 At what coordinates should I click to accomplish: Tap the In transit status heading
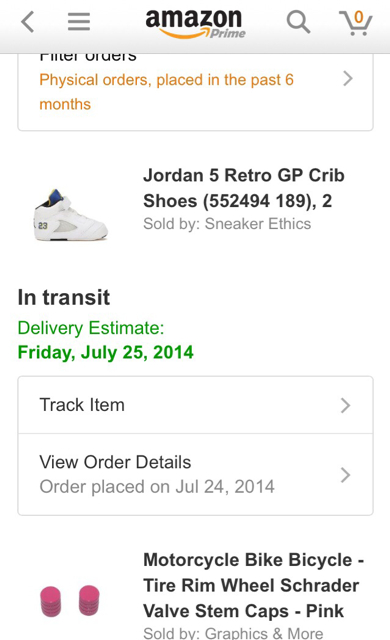click(64, 297)
